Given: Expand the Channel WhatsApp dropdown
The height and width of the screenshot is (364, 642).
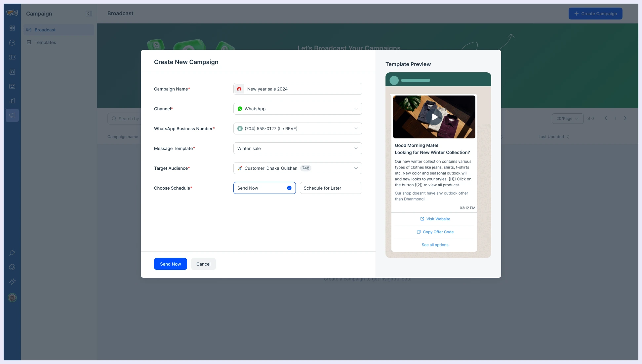Looking at the screenshot, I should (x=298, y=109).
